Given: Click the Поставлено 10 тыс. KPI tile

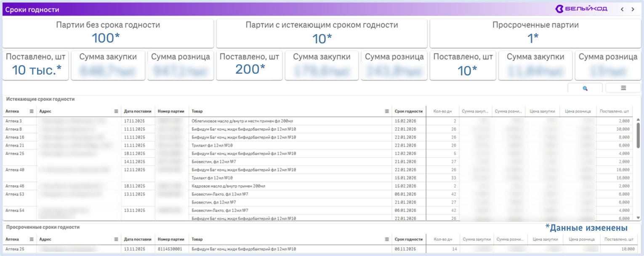Looking at the screenshot, I should 37,65.
